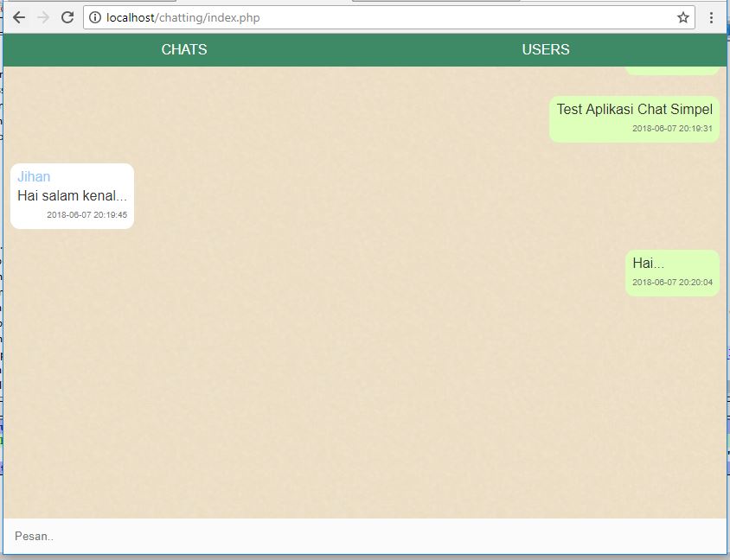This screenshot has width=730, height=560.
Task: Click the 20:19:45 timestamp under Jihan's message
Action: [86, 215]
